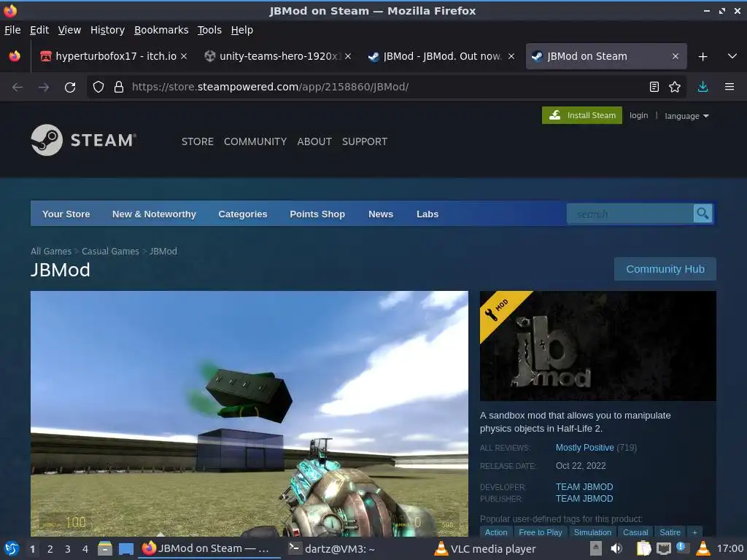List all tabs dropdown arrow

coord(732,56)
